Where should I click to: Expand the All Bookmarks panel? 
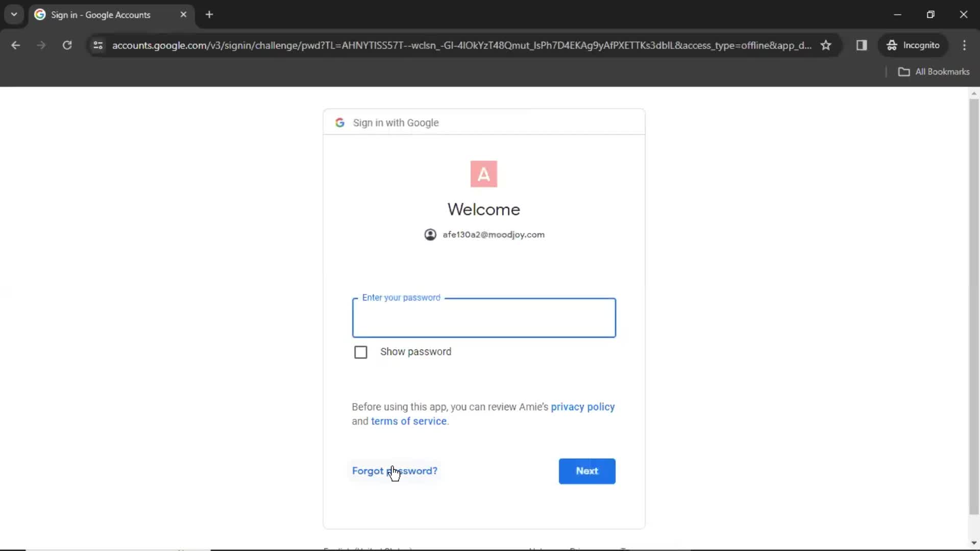(x=935, y=71)
